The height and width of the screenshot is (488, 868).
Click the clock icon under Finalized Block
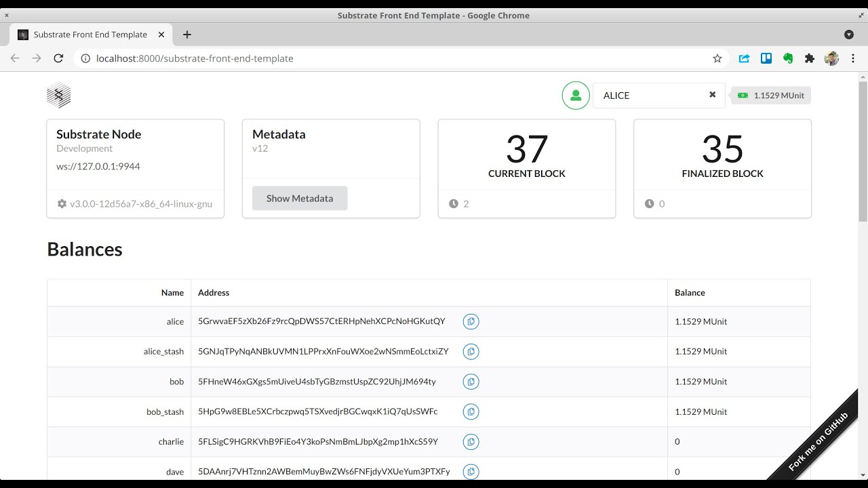click(x=649, y=204)
